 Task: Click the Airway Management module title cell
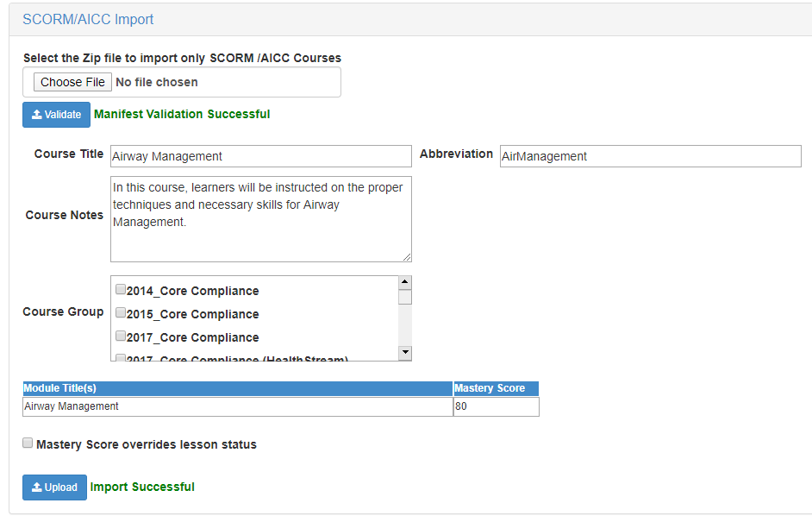click(238, 406)
